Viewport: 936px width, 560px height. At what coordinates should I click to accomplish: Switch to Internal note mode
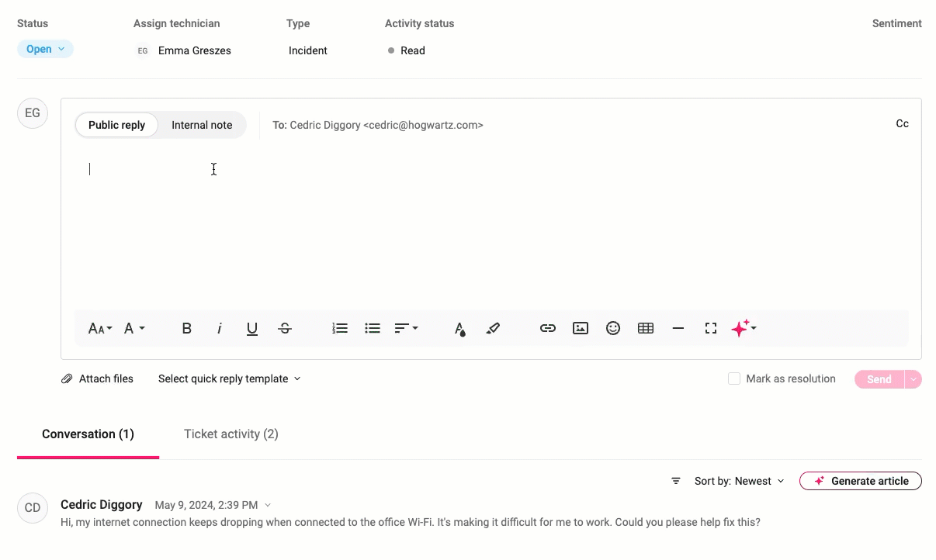pyautogui.click(x=202, y=125)
